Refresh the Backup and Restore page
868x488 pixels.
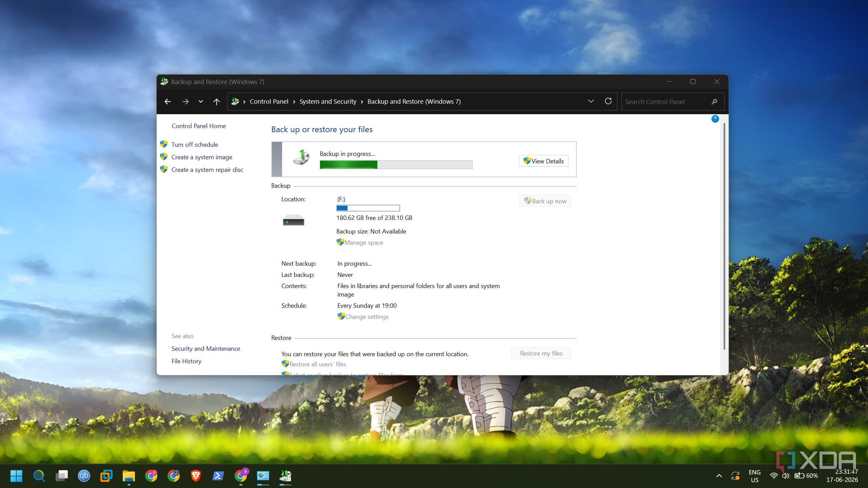pos(608,101)
